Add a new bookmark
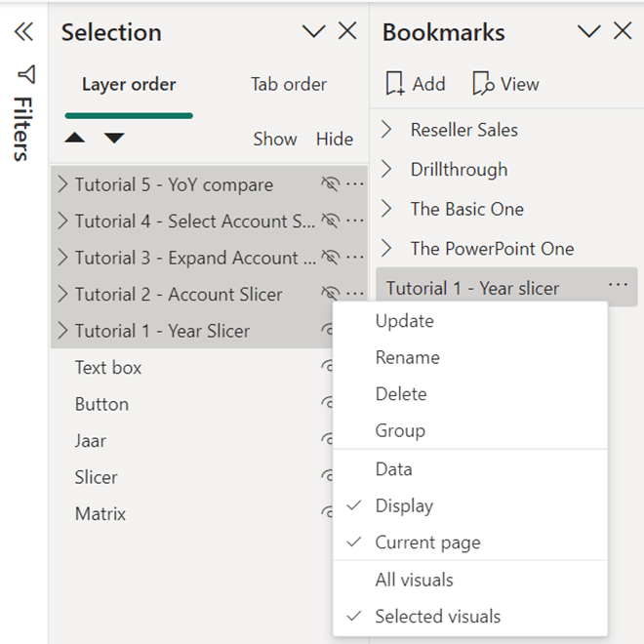The width and height of the screenshot is (644, 644). click(416, 85)
